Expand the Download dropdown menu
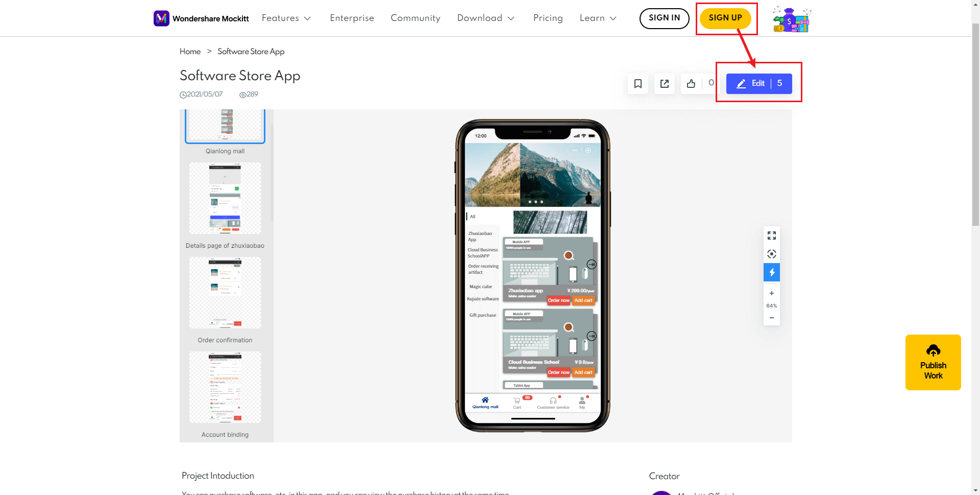Screen dimensions: 980x495 (486, 18)
